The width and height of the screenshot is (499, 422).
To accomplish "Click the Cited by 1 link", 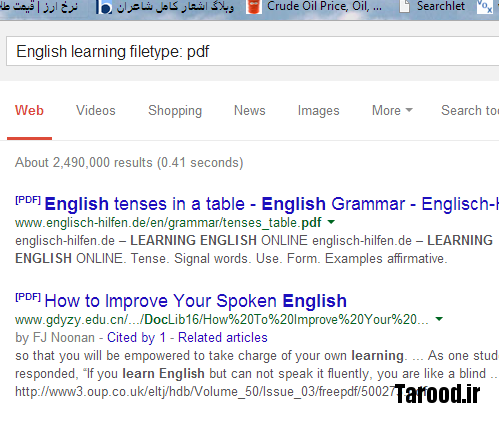I will [136, 338].
